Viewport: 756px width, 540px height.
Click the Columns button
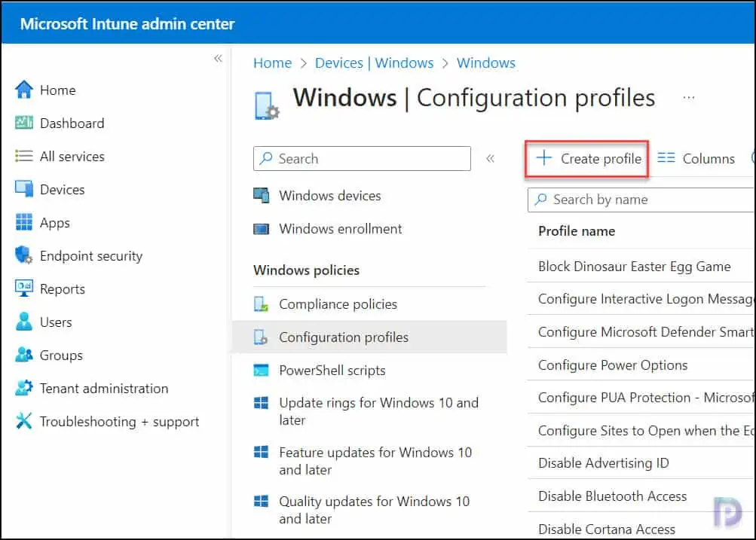point(696,158)
